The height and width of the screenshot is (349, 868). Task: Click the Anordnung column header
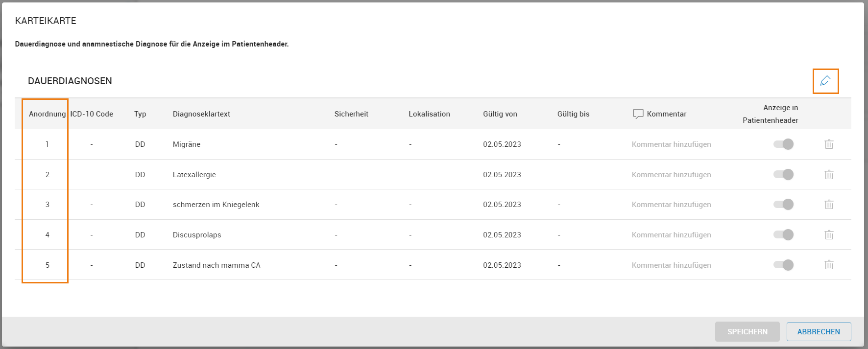[47, 114]
